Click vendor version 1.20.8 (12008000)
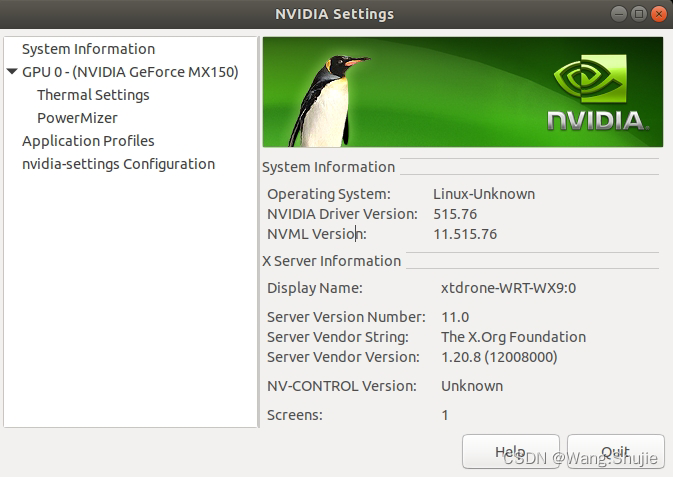 point(499,357)
